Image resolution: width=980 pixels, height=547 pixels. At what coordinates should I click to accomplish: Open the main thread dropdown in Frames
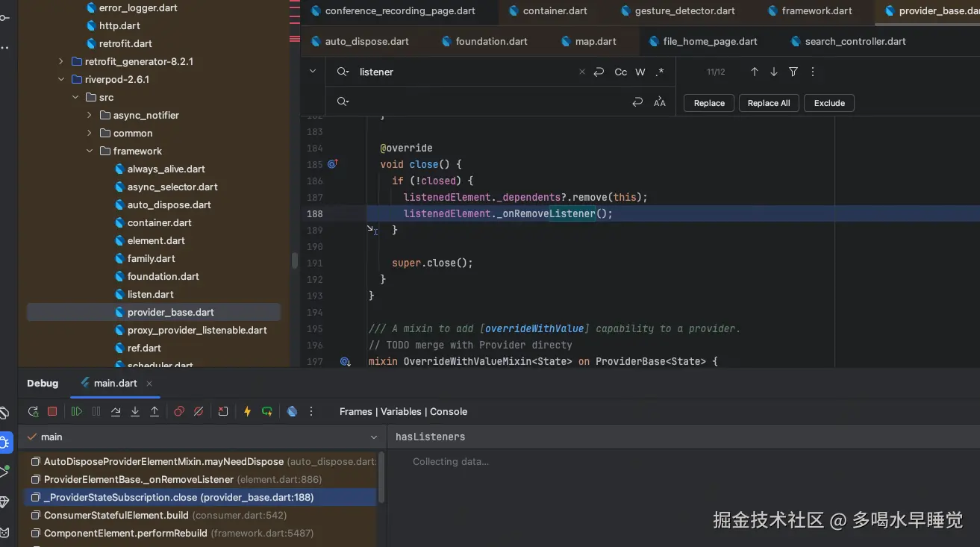(374, 437)
